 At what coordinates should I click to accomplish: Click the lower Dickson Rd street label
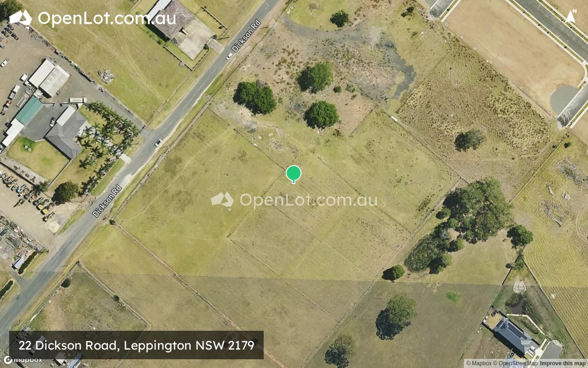pos(107,201)
